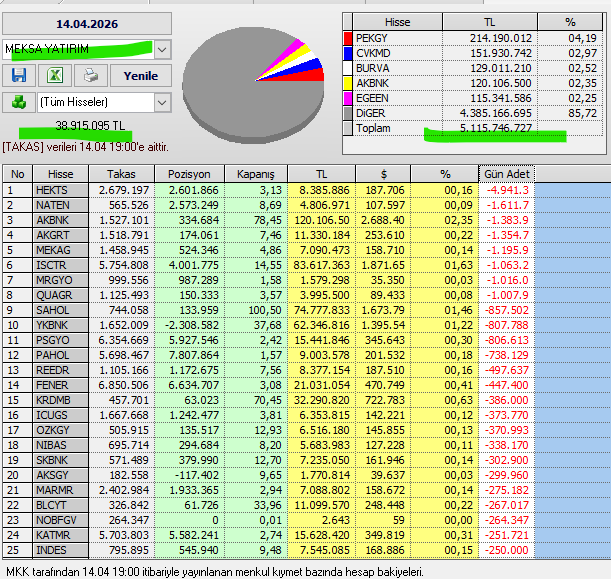Click the $ column header

tap(383, 174)
